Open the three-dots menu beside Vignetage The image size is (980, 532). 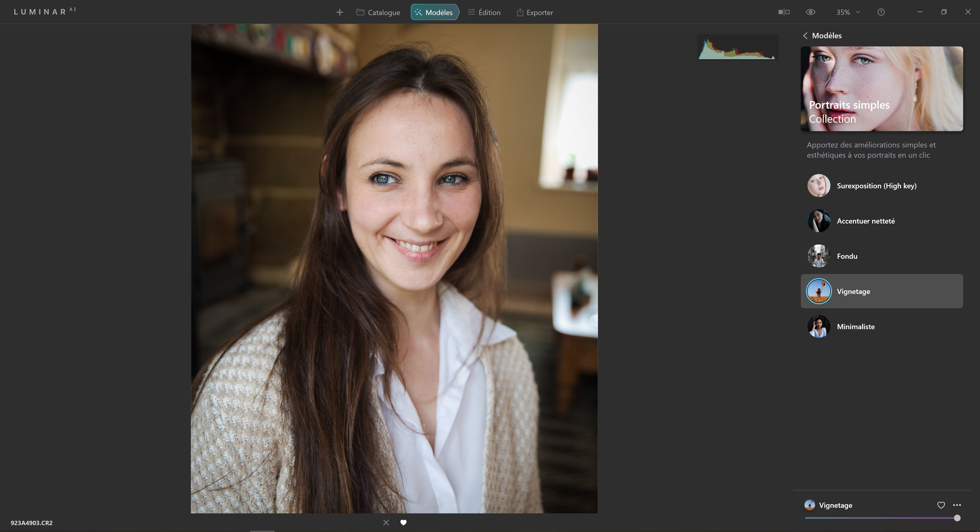coord(957,505)
